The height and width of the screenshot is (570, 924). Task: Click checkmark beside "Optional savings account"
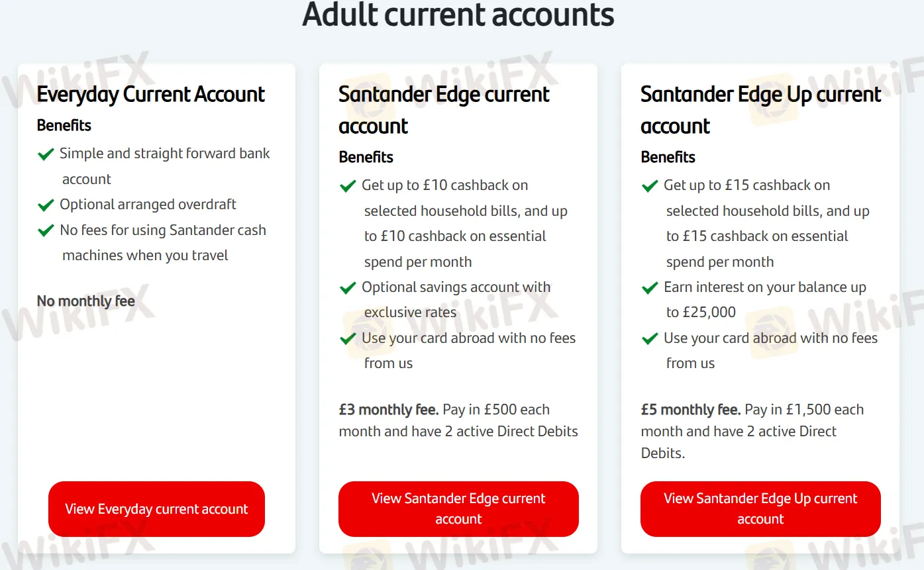coord(348,288)
